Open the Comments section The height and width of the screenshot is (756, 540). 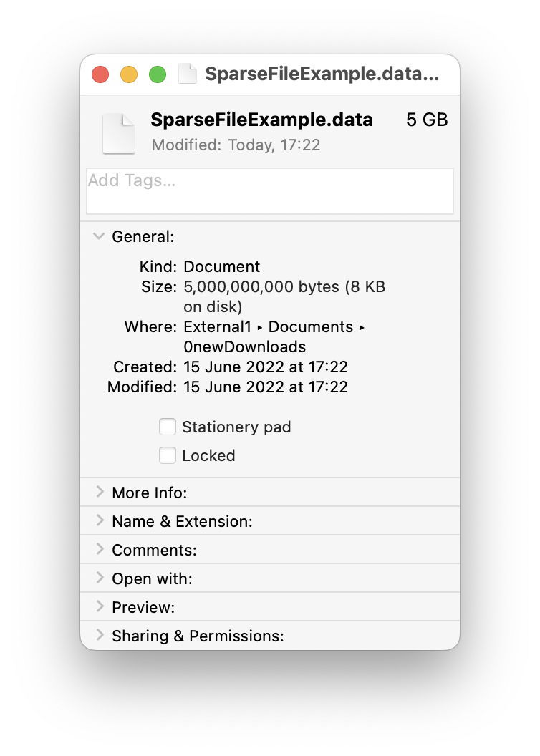point(100,550)
